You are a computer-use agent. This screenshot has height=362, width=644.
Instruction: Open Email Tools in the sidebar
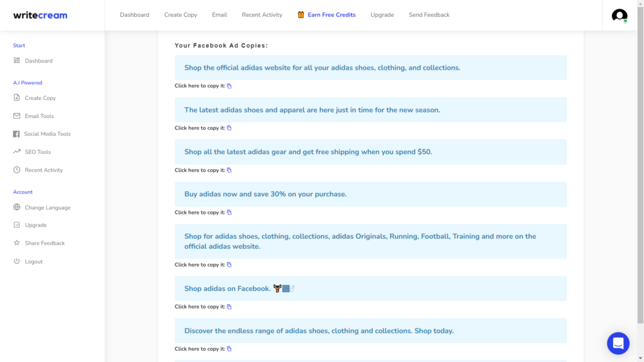point(39,116)
